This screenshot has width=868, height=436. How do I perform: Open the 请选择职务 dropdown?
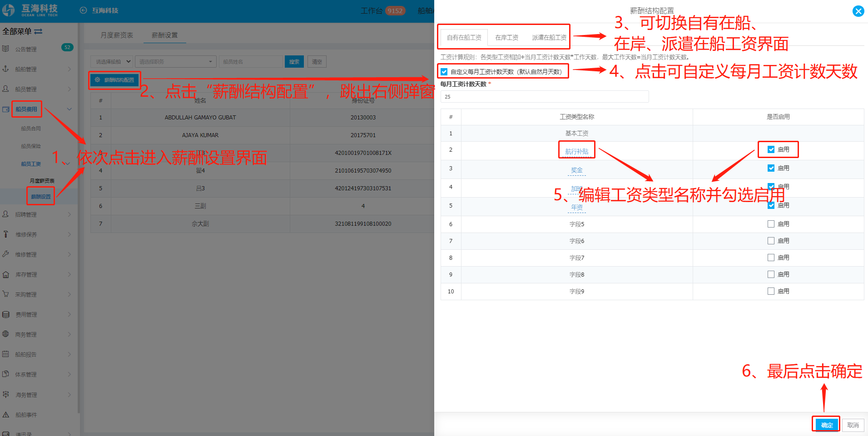175,62
